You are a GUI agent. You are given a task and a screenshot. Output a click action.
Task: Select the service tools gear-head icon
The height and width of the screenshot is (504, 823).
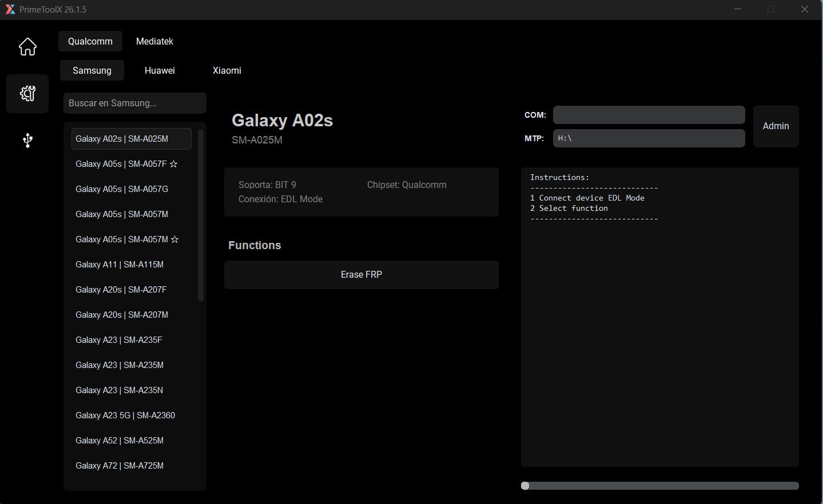point(27,94)
